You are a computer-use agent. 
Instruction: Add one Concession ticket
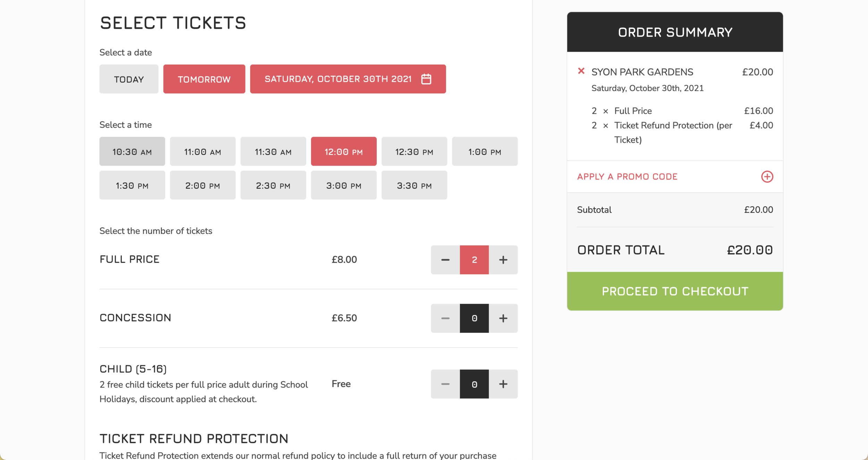coord(503,318)
